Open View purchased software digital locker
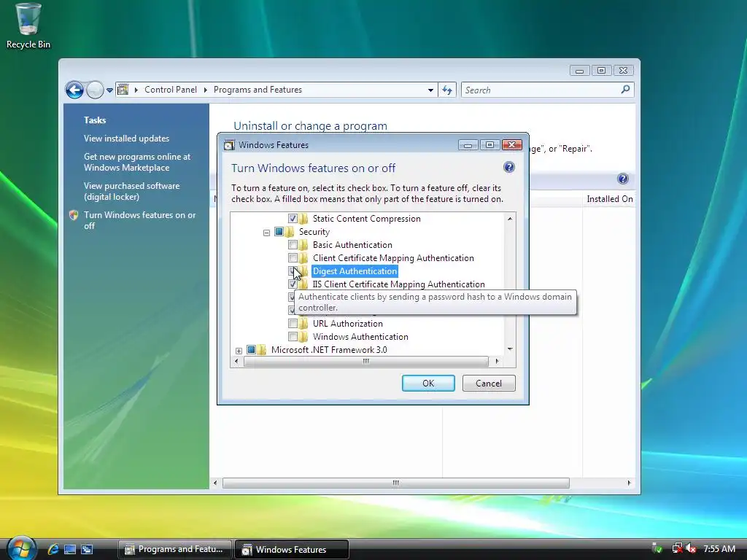This screenshot has height=560, width=747. (131, 191)
